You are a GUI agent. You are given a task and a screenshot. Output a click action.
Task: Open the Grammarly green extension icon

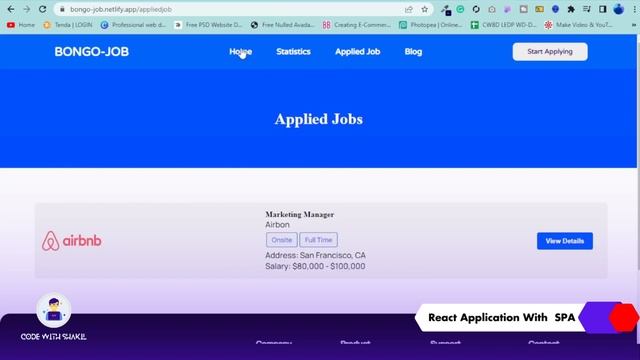[460, 9]
